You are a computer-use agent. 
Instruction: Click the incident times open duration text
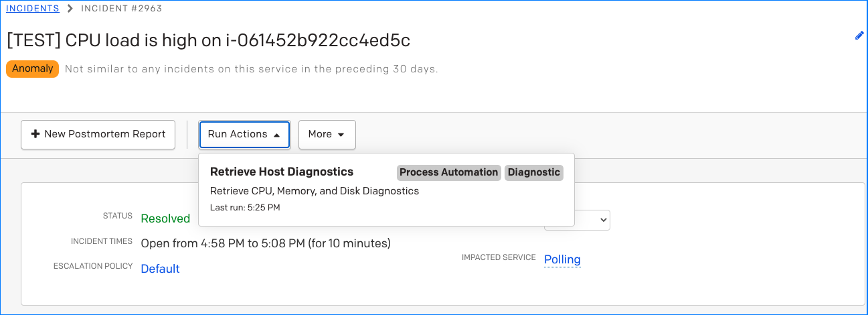point(266,243)
